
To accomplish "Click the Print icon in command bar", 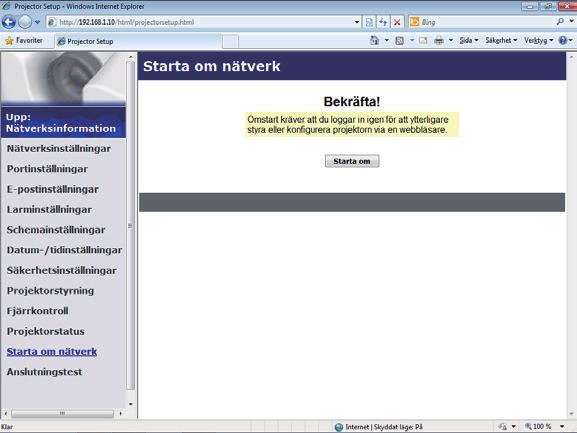I will [439, 40].
